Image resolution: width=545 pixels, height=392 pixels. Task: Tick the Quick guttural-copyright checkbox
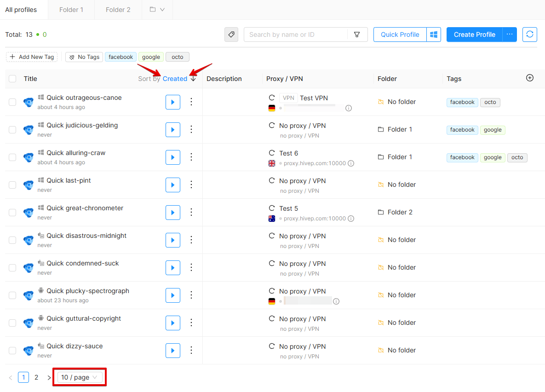(12, 323)
